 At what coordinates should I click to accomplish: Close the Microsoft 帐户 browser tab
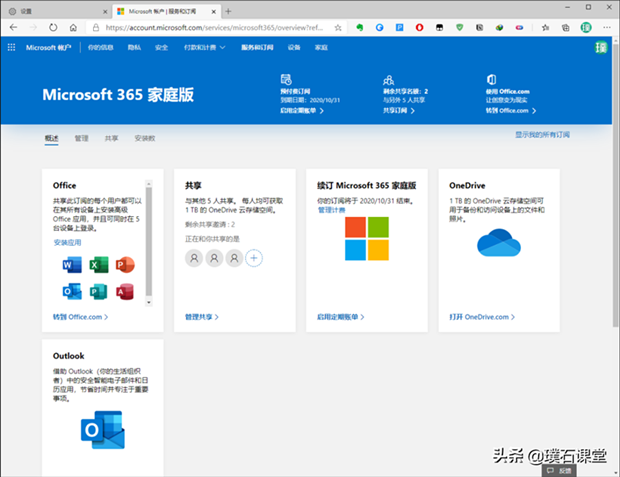pos(214,11)
